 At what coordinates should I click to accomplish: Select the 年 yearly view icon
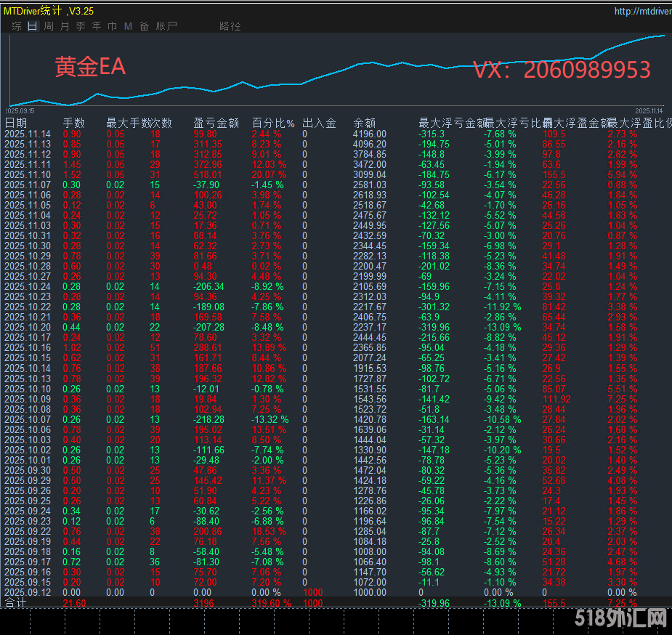coord(97,25)
